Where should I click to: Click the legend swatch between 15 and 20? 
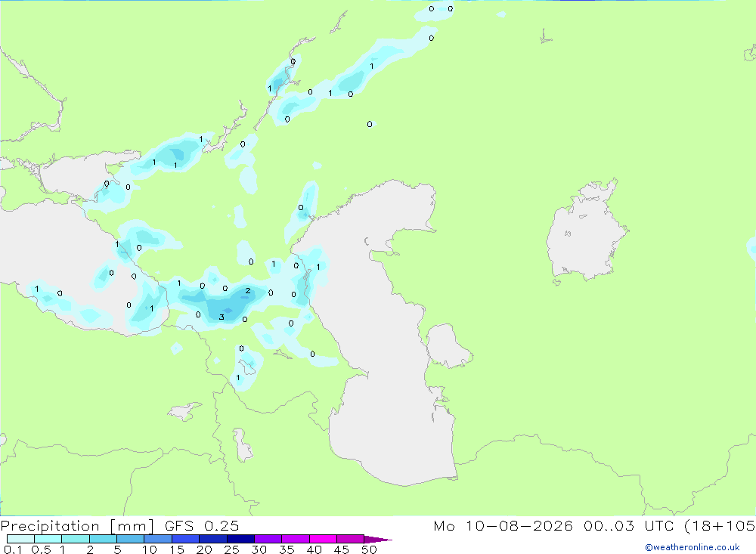186,539
